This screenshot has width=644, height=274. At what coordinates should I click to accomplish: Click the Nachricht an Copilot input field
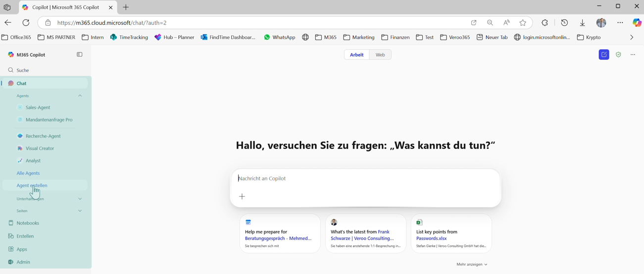pos(365,178)
